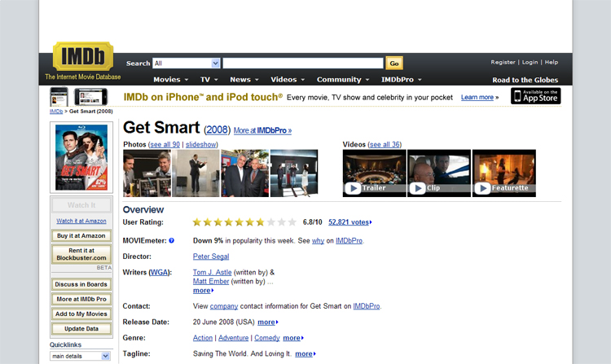Play the Featurette video
Viewport: 611px width, 364px height.
click(x=503, y=173)
